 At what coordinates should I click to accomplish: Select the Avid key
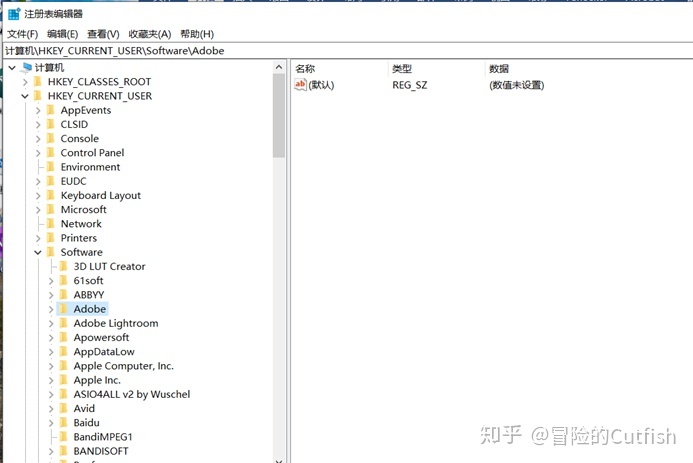click(84, 408)
